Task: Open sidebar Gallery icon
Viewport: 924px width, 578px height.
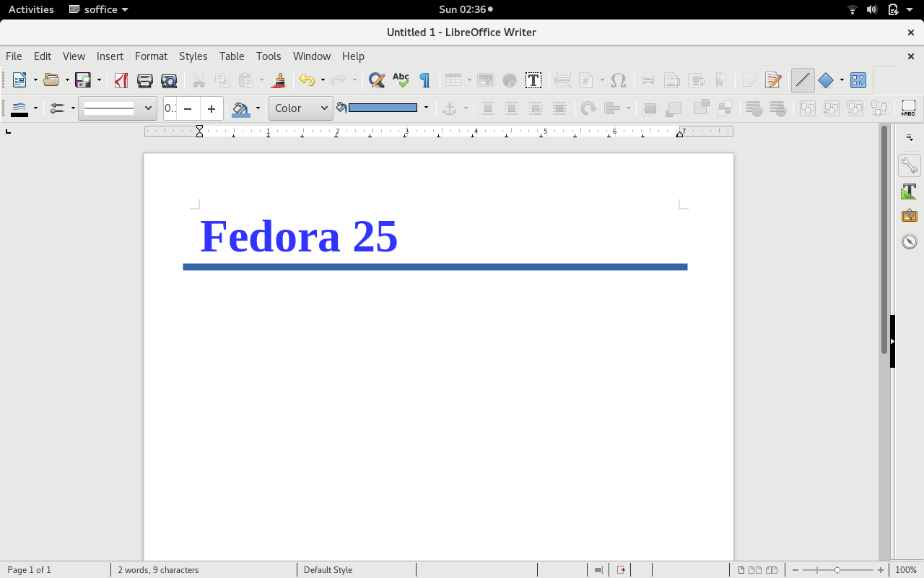Action: point(910,216)
